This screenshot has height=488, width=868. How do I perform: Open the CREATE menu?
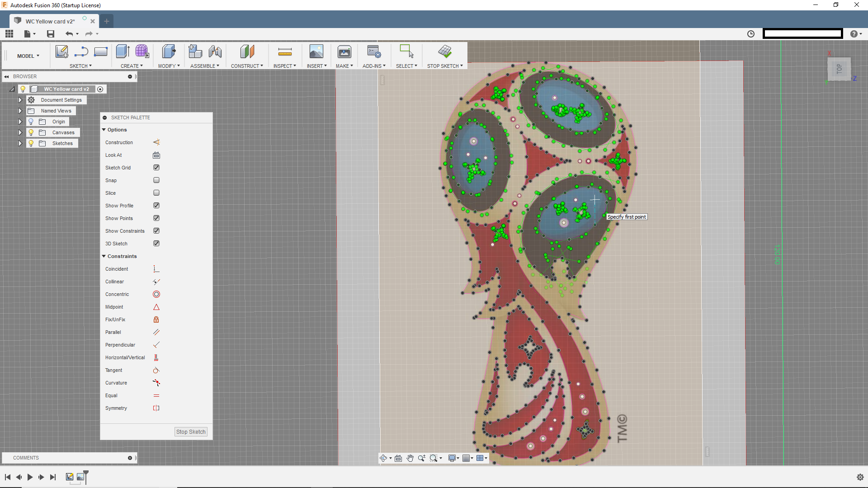(x=132, y=66)
